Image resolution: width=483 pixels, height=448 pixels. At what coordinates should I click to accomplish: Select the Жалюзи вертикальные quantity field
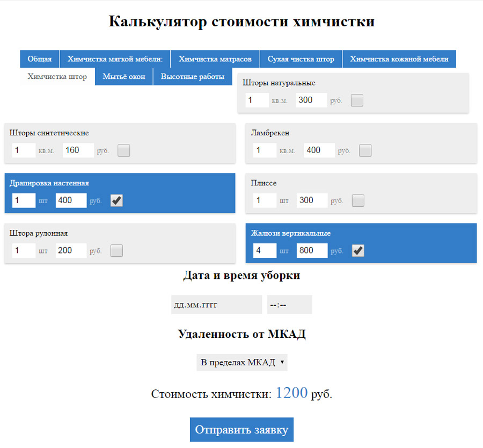[x=265, y=250]
